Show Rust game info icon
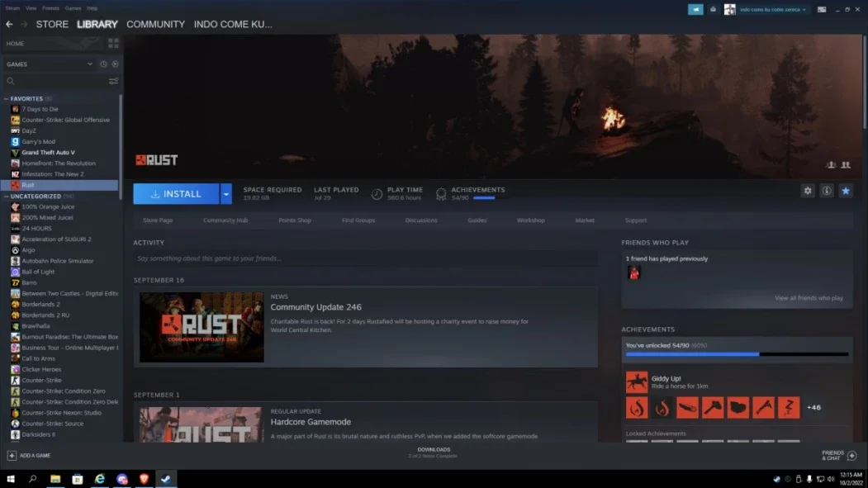 (827, 191)
